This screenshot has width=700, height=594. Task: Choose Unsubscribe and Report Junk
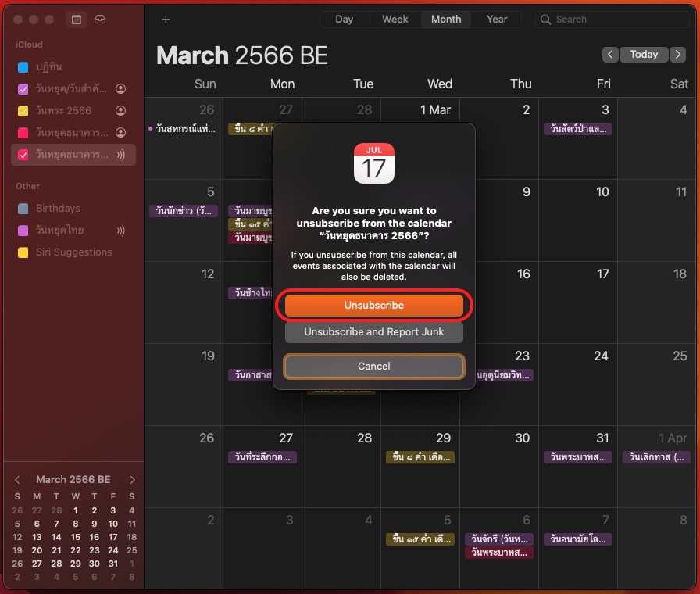[x=373, y=332]
